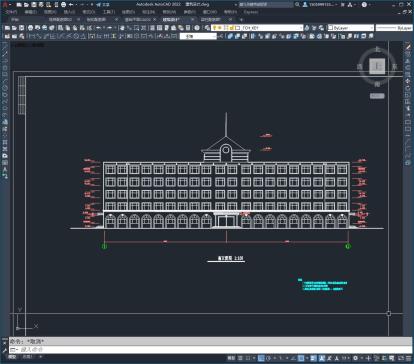Switch to the 开始 start tab
Image resolution: width=414 pixels, height=364 pixels.
[x=15, y=20]
